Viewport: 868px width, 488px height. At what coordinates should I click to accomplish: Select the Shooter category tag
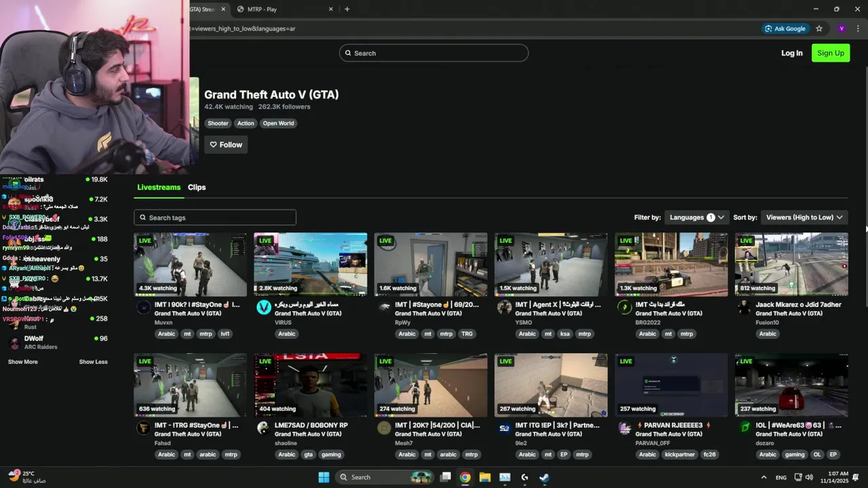click(218, 123)
